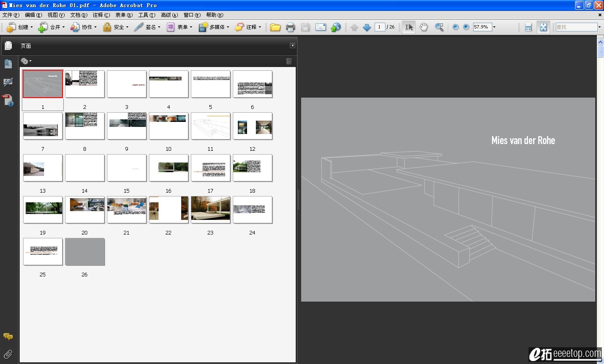This screenshot has width=604, height=364.
Task: Click the Security (安全) lock icon
Action: point(107,27)
